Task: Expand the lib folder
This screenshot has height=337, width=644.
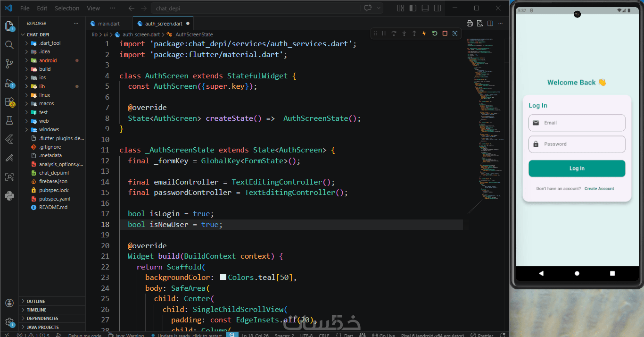Action: tap(52, 86)
